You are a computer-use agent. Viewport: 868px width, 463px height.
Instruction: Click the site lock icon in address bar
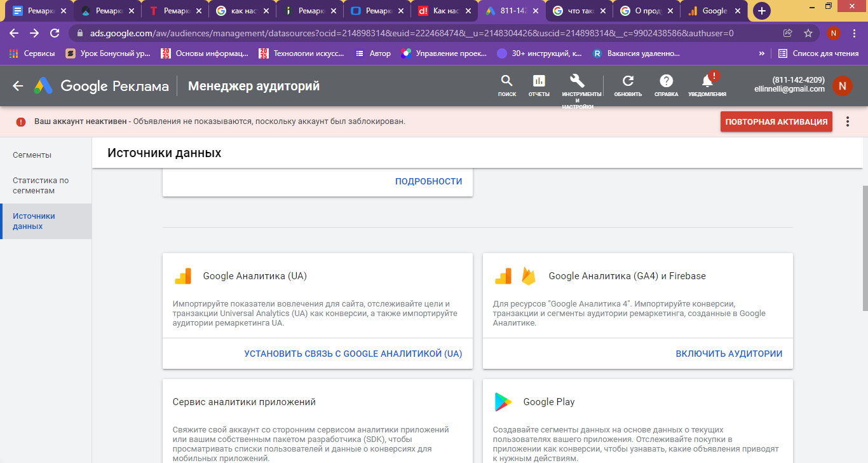[80, 33]
